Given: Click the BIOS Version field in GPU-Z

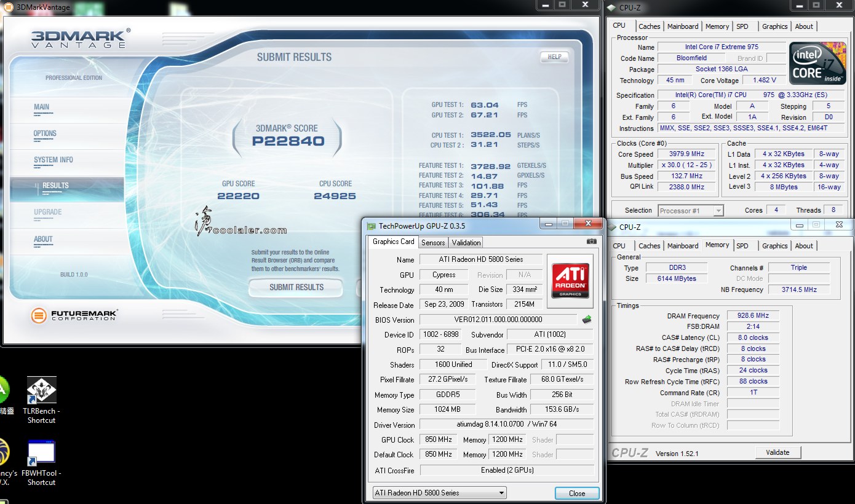Looking at the screenshot, I should point(499,320).
